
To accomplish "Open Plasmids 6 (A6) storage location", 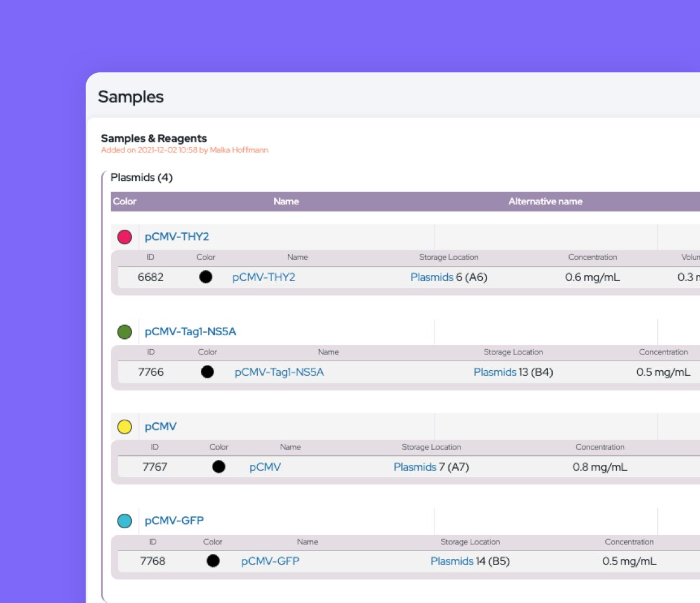I will pyautogui.click(x=432, y=277).
